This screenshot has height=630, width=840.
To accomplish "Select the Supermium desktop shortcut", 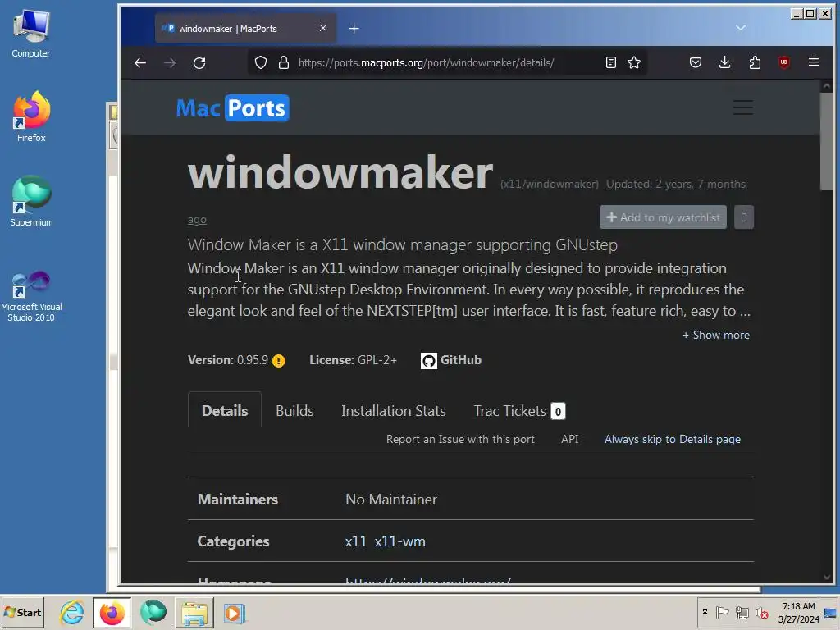I will (31, 201).
